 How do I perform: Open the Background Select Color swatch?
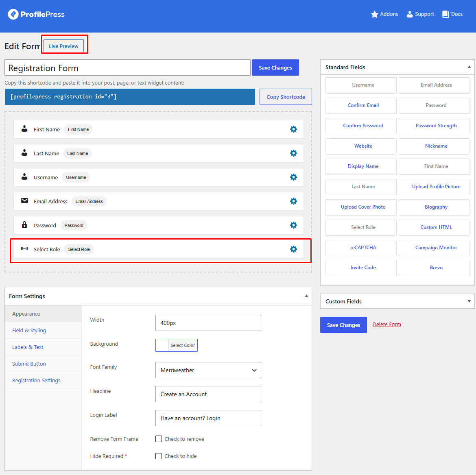pos(177,345)
